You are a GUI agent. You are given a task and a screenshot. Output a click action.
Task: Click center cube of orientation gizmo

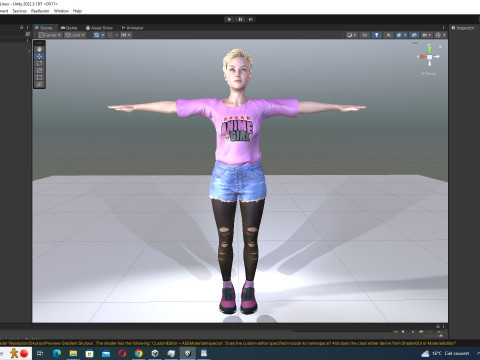pos(430,57)
